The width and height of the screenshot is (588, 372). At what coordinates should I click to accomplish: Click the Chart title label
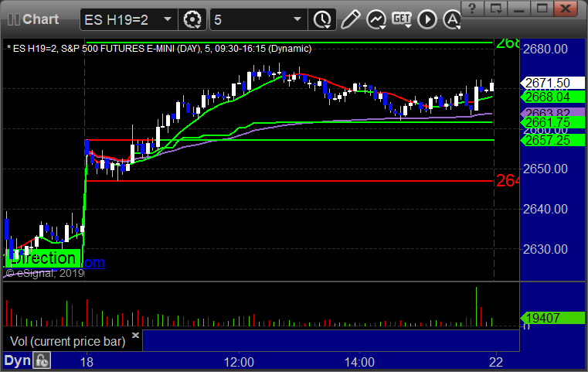(40, 19)
